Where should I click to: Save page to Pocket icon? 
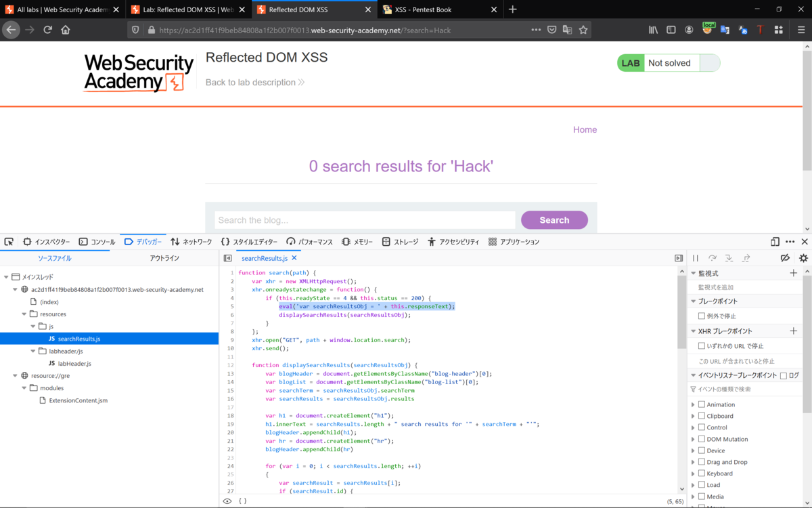click(552, 30)
